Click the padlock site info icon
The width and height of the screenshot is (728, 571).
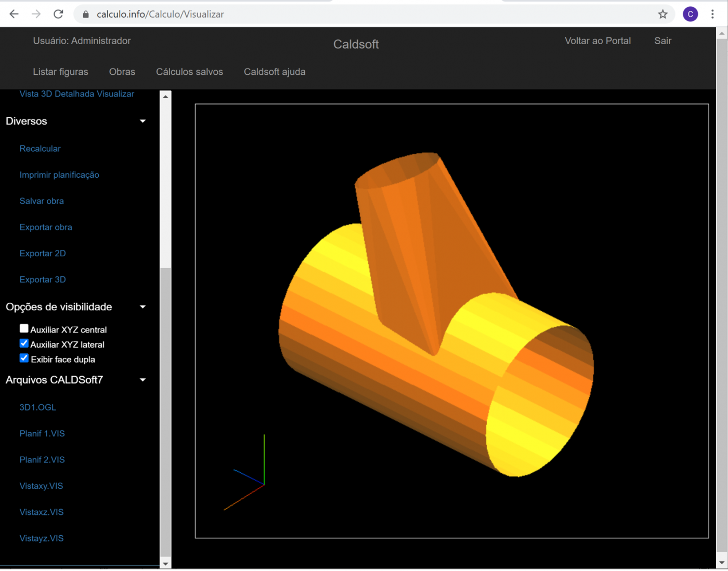(x=86, y=14)
